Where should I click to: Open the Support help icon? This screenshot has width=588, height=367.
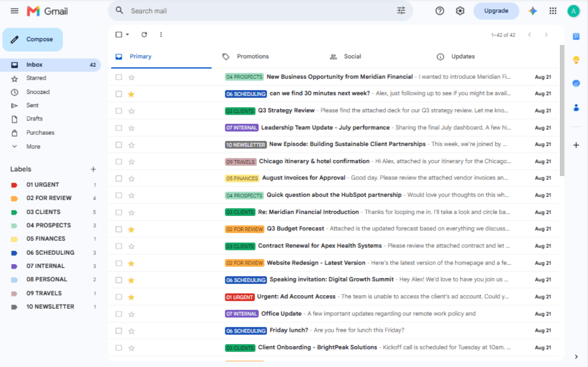(440, 11)
